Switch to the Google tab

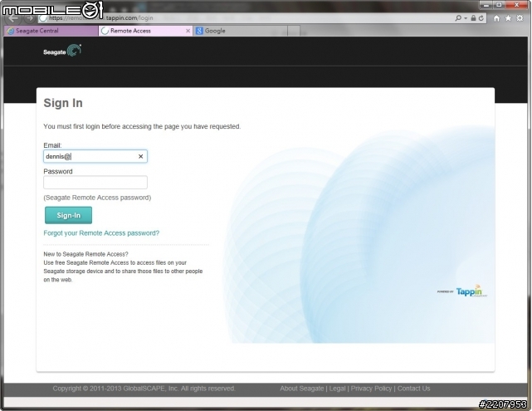coord(240,31)
